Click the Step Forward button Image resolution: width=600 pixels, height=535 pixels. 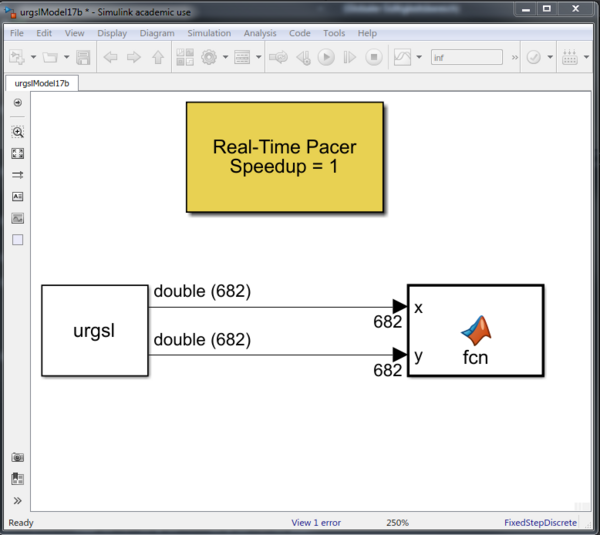[349, 57]
